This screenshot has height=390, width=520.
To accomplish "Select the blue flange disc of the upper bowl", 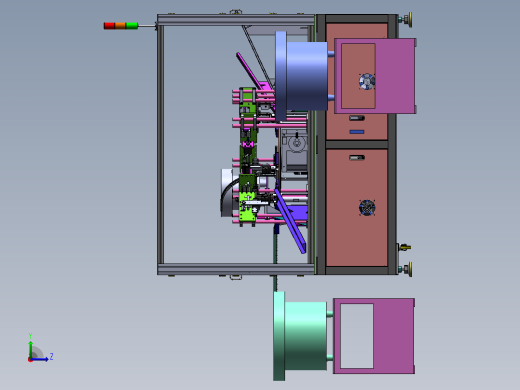I will pos(281,76).
